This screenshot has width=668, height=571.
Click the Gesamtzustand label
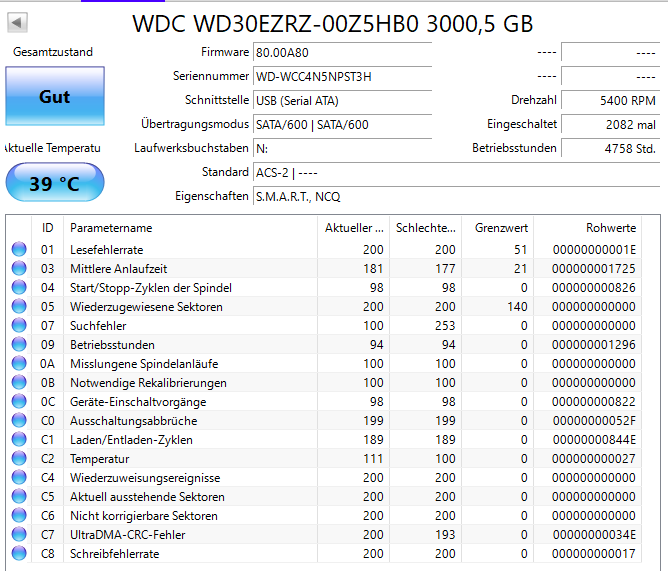coord(53,52)
